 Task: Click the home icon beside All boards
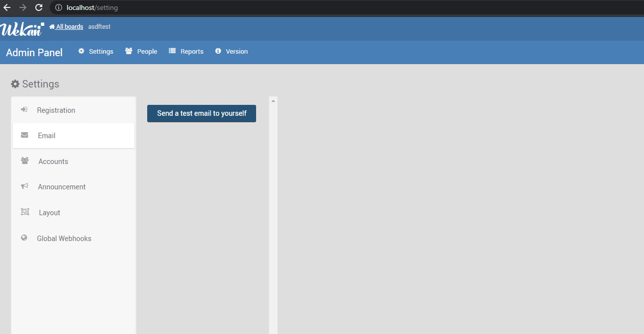(52, 27)
